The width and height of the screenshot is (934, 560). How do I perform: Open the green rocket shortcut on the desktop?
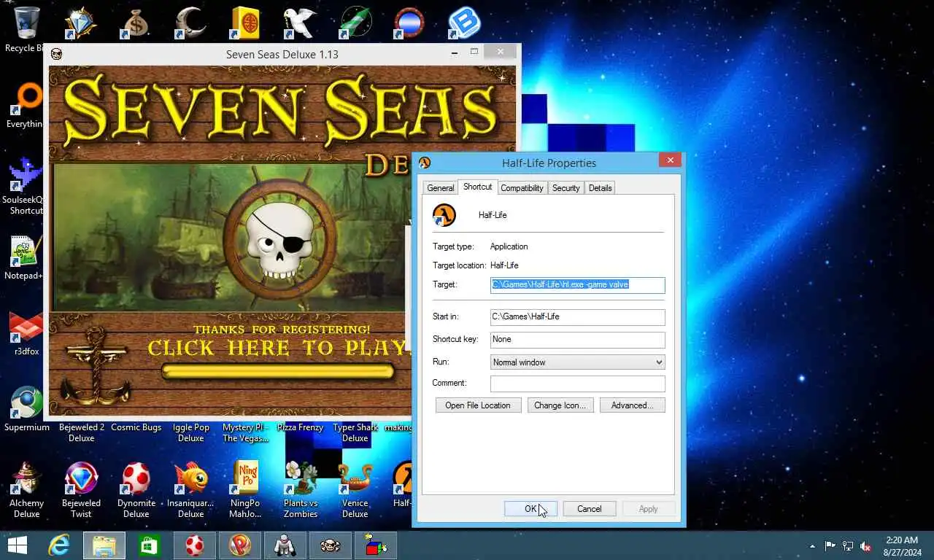point(355,23)
